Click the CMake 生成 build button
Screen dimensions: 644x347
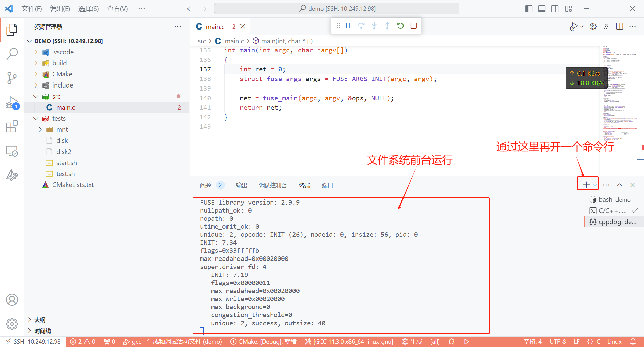[x=412, y=341]
